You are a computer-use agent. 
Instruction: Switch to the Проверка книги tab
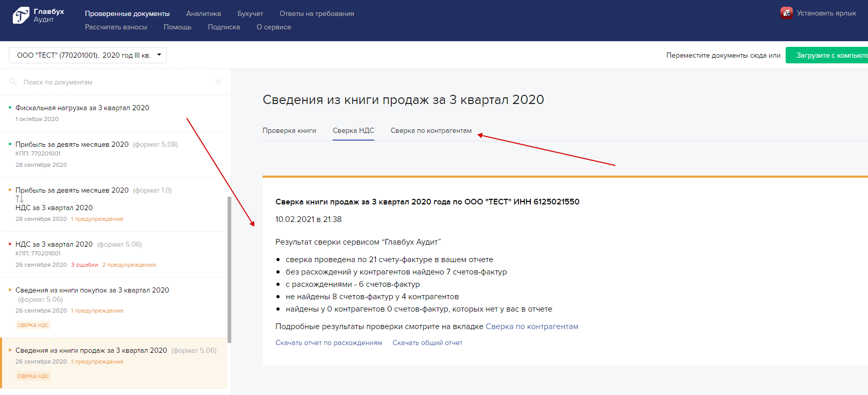point(289,130)
